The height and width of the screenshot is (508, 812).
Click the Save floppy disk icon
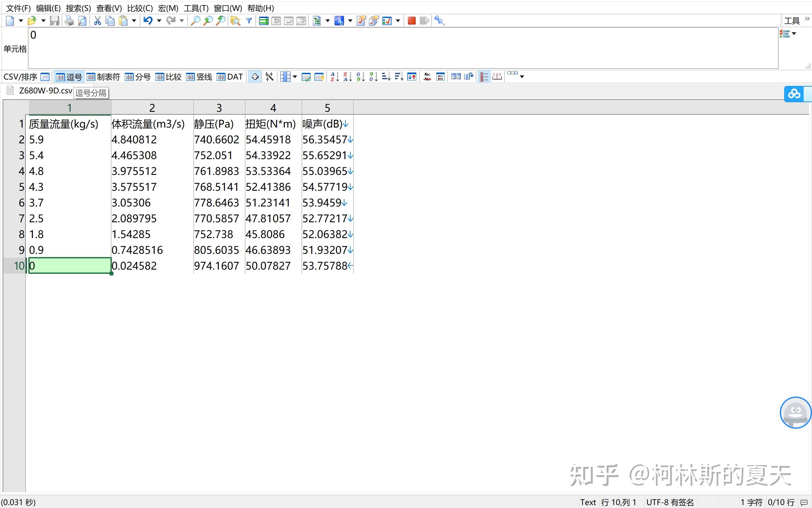[54, 21]
